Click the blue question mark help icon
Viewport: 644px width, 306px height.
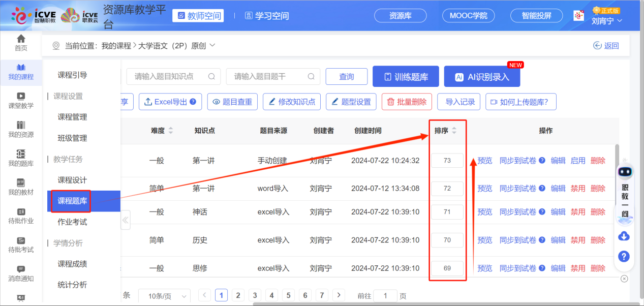[x=624, y=256]
